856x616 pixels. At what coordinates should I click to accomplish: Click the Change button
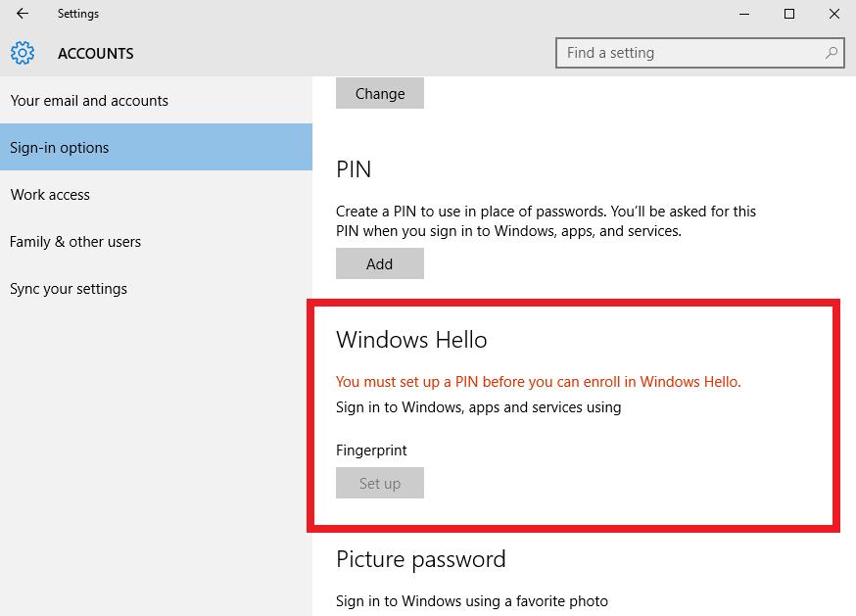(380, 93)
